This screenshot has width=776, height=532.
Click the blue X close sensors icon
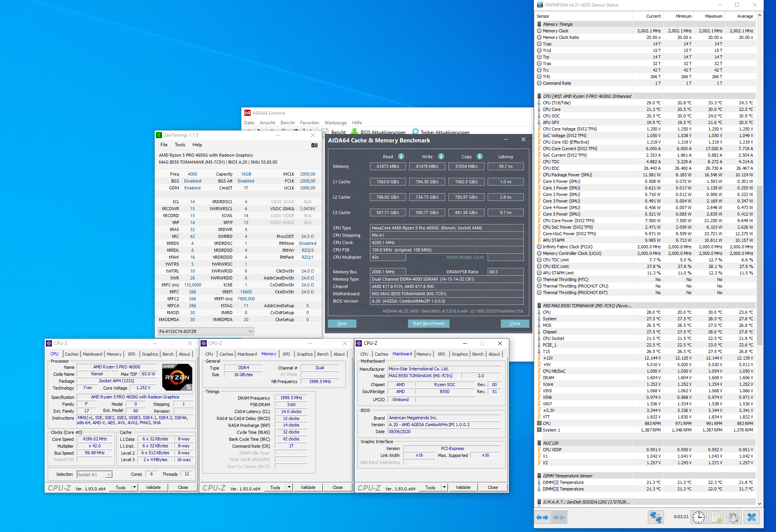752,517
